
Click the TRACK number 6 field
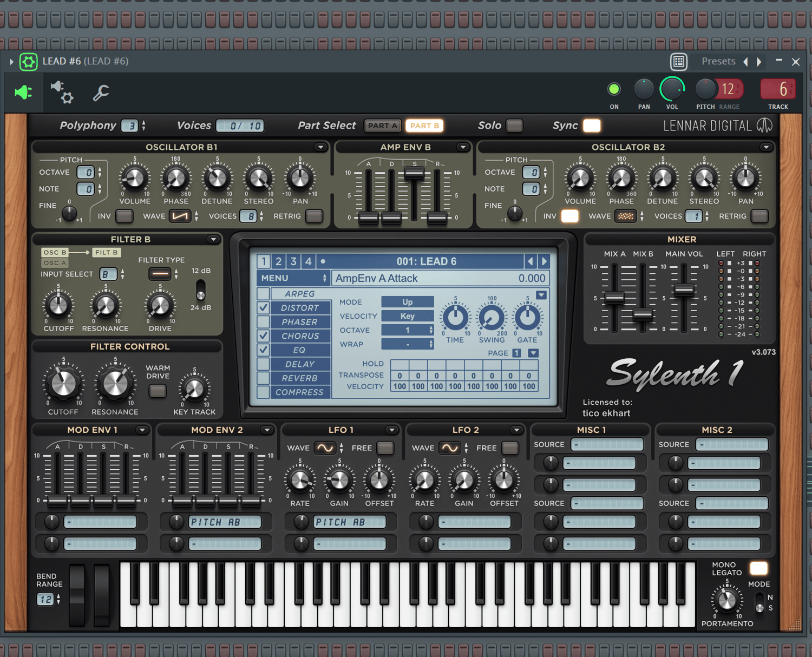click(x=778, y=89)
